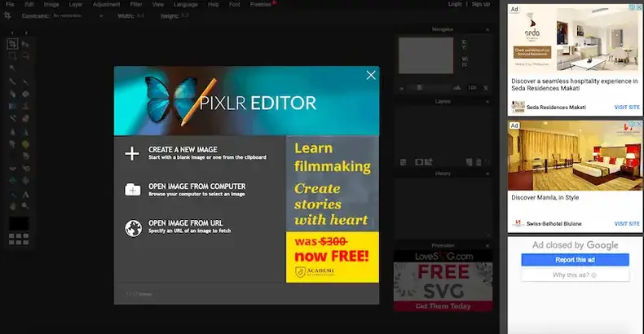Click the Navigator zoom slider handle

(x=419, y=87)
